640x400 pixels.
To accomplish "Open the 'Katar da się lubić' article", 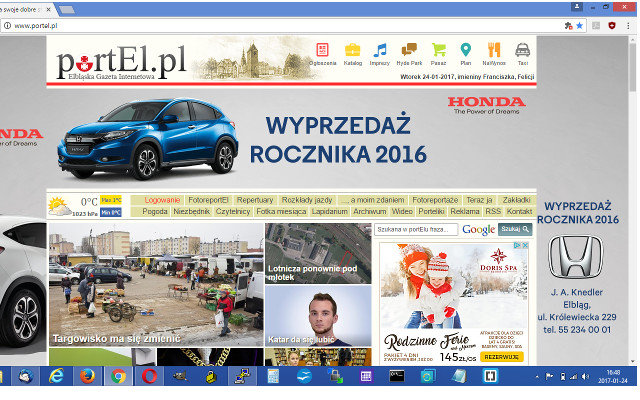I will point(318,316).
